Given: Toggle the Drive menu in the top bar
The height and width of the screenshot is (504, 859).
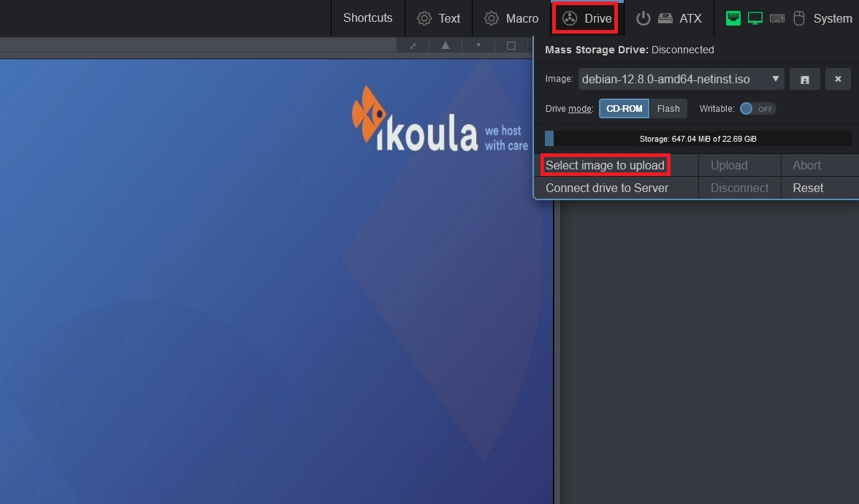Looking at the screenshot, I should pos(586,18).
